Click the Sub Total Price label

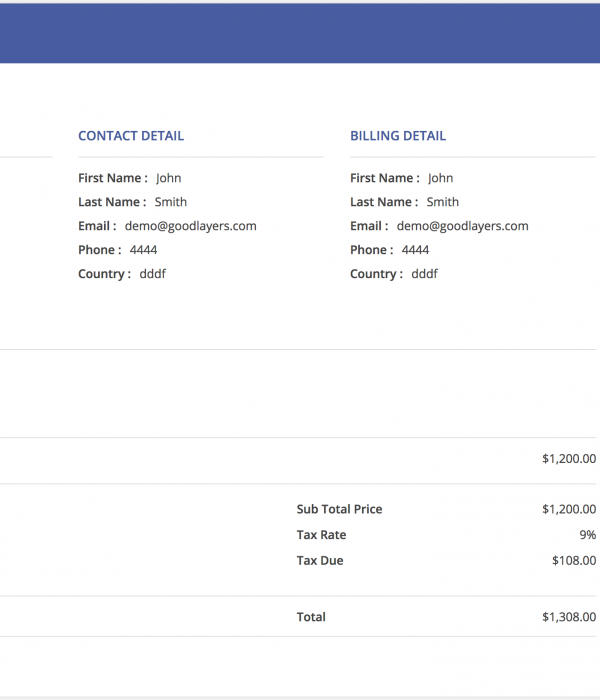[x=339, y=509]
